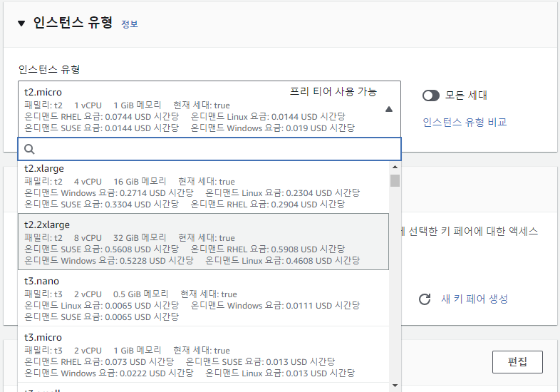Click the instance type search field
This screenshot has height=392, width=560.
[x=209, y=149]
